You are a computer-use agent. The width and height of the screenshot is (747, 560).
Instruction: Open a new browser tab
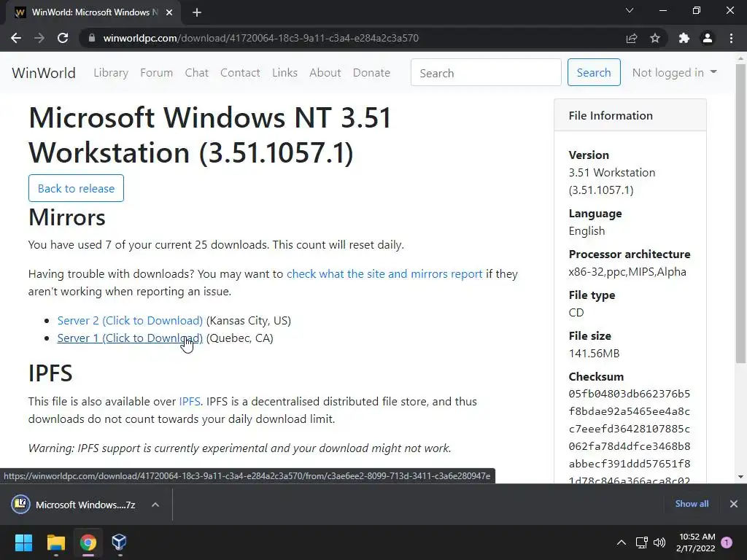[197, 12]
